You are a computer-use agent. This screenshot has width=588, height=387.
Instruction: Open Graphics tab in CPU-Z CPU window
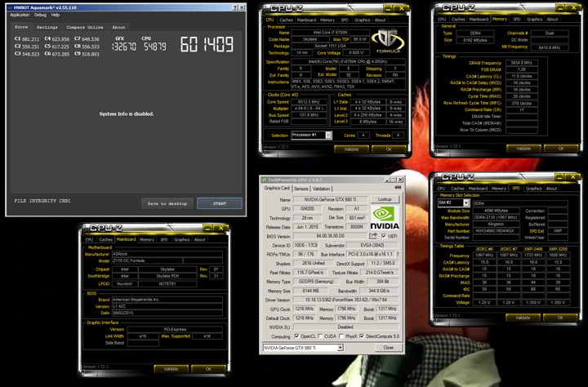pyautogui.click(x=363, y=20)
